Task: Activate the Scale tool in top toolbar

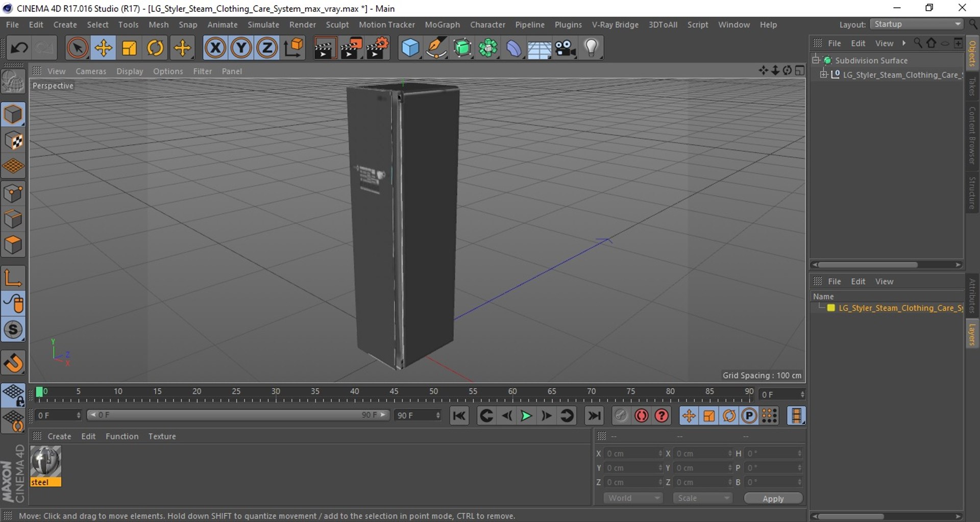Action: [129, 48]
